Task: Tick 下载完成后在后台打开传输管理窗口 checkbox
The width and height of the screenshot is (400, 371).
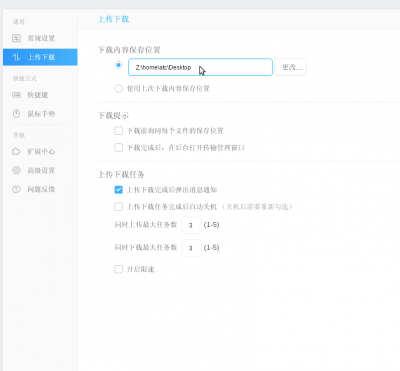Action: point(118,147)
